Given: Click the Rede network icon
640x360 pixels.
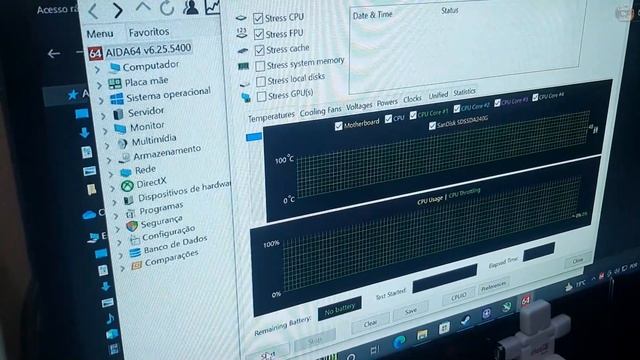Looking at the screenshot, I should pos(126,172).
